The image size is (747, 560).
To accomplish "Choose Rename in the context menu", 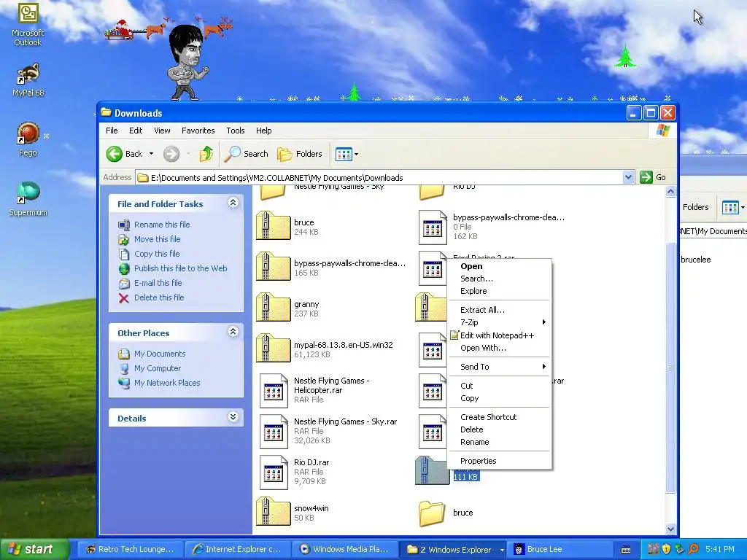I will pos(499,442).
